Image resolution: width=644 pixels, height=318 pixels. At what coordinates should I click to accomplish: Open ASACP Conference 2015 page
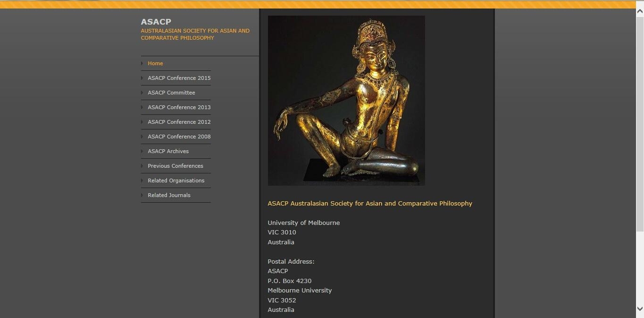point(179,78)
